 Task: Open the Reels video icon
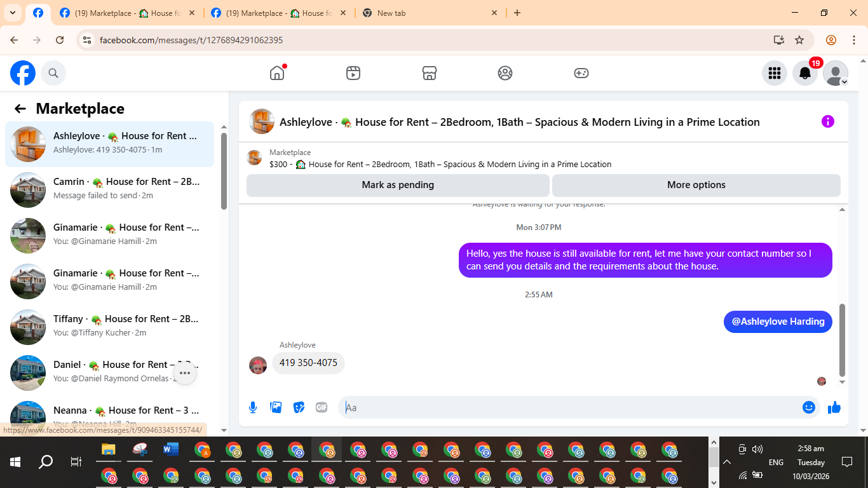tap(353, 73)
